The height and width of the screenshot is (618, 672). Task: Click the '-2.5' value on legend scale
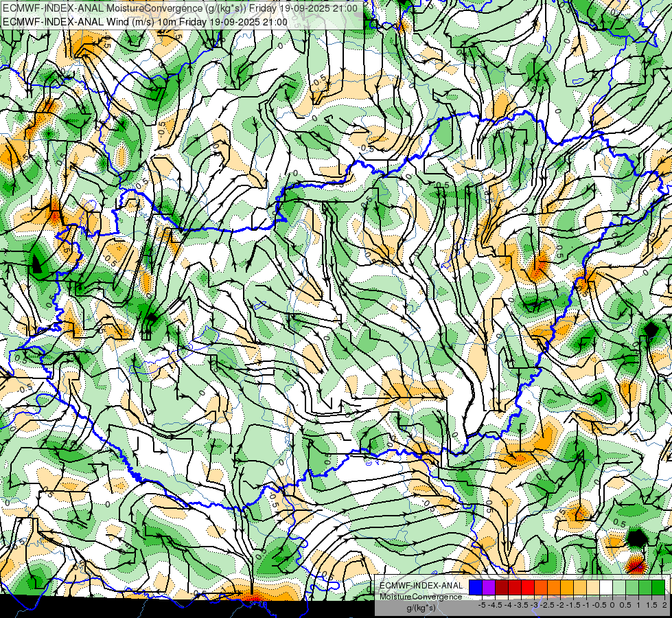(547, 605)
